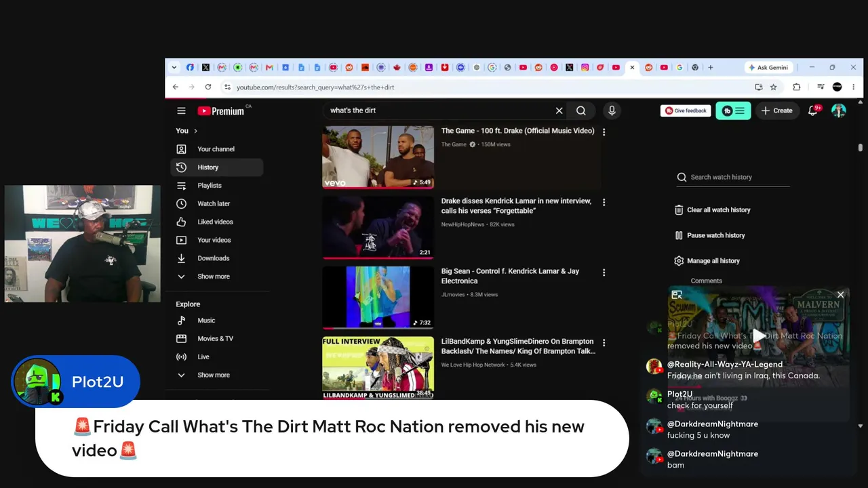
Task: Click the Create button
Action: (x=776, y=110)
